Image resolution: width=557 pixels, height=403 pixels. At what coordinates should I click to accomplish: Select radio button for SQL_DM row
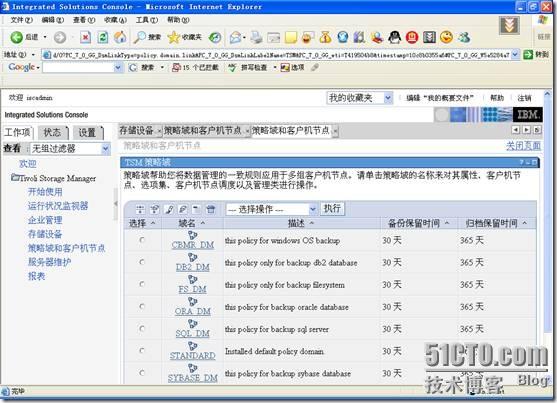tap(142, 328)
